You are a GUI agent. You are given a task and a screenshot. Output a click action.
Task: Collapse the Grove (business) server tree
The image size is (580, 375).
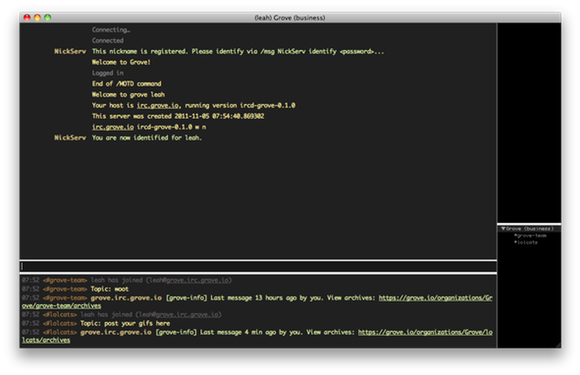503,229
